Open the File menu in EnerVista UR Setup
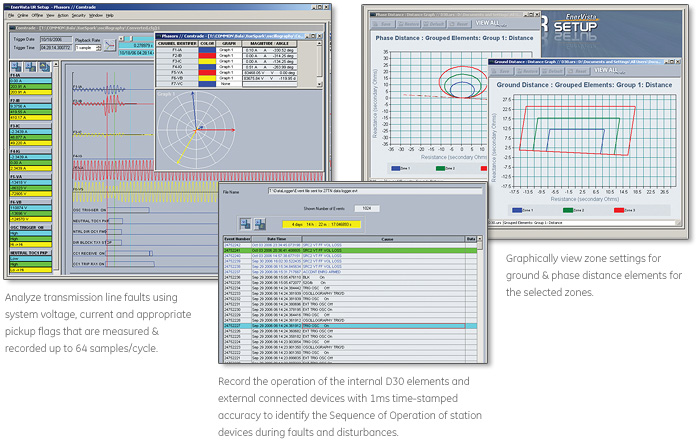The width and height of the screenshot is (696, 440). (x=11, y=16)
